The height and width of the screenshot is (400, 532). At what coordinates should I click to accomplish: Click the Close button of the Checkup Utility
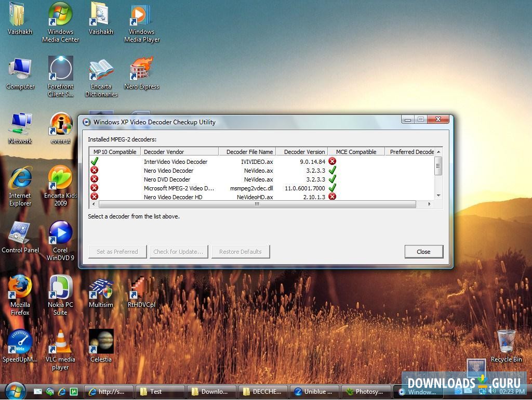coord(423,251)
